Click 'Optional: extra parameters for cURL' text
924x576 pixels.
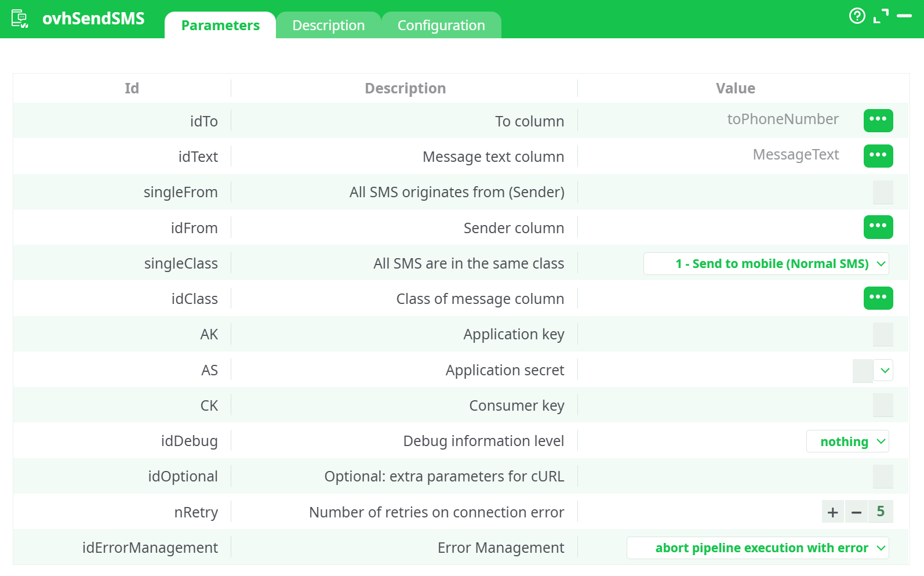pos(444,476)
